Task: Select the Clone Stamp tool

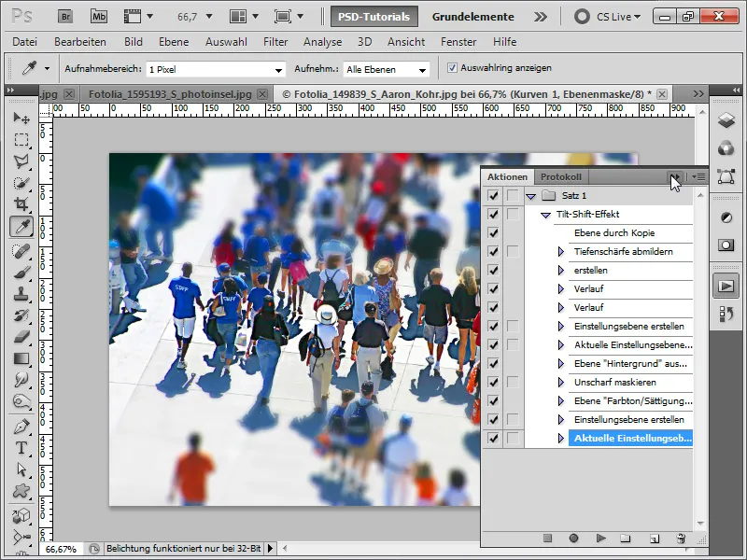Action: tap(21, 294)
